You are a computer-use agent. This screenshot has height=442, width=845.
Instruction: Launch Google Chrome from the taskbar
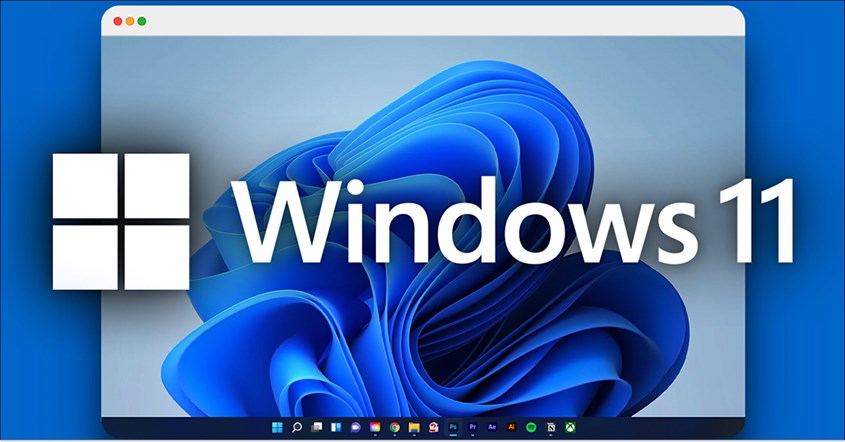[x=394, y=427]
